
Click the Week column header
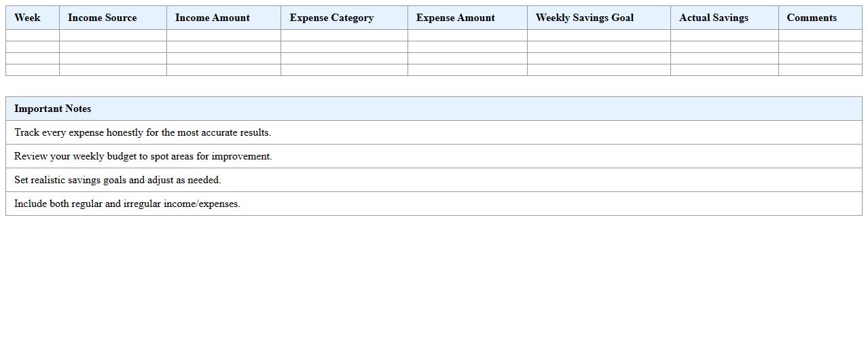click(x=27, y=18)
